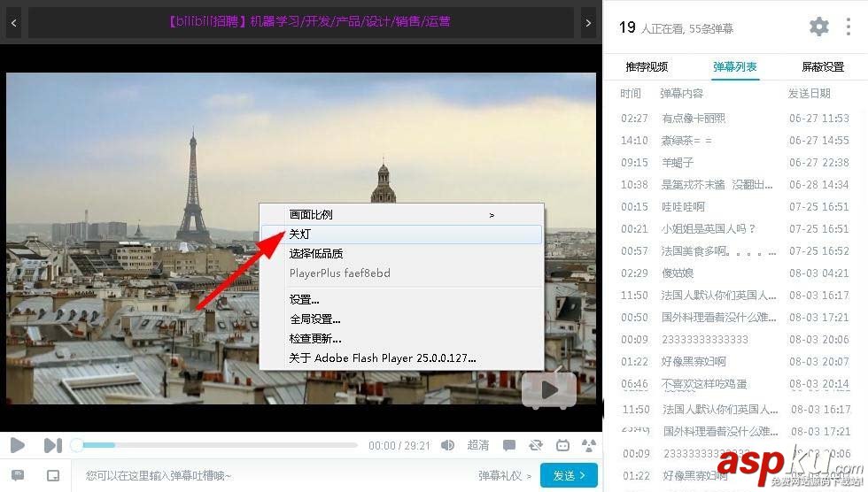
Task: Sort by 发送日期 column header
Action: 810,94
